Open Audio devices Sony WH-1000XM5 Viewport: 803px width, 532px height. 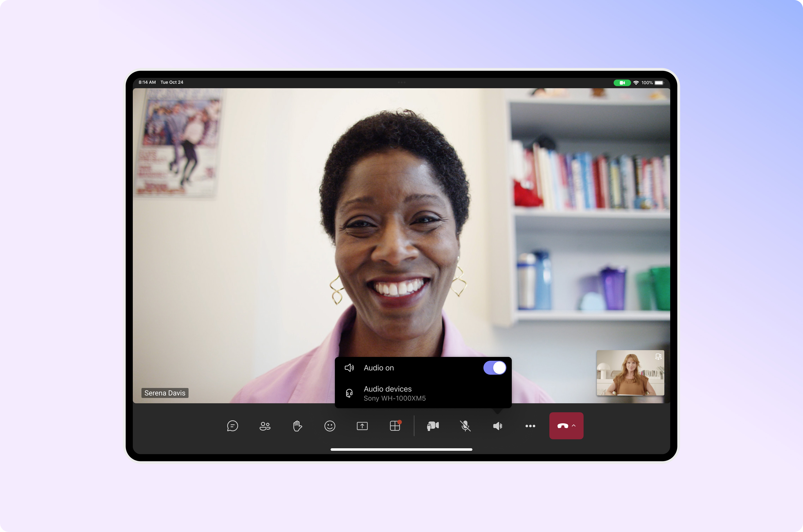pos(423,393)
